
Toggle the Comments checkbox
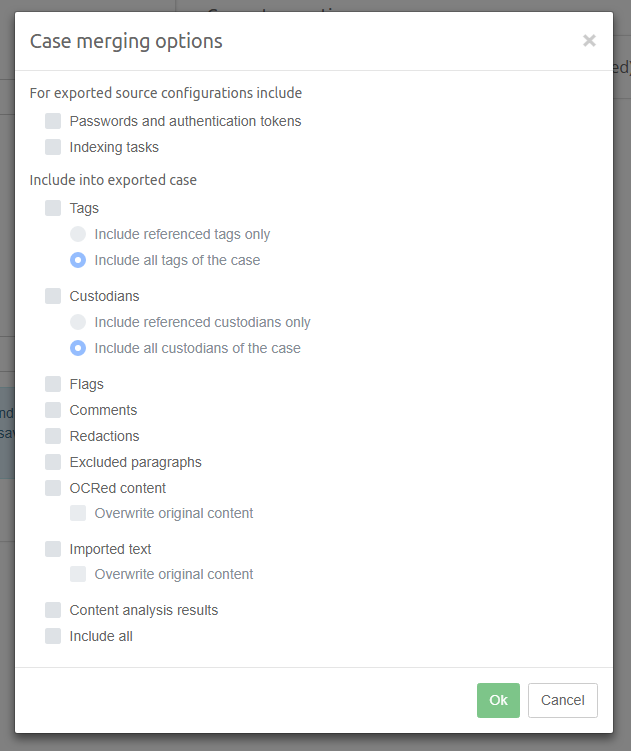click(53, 410)
